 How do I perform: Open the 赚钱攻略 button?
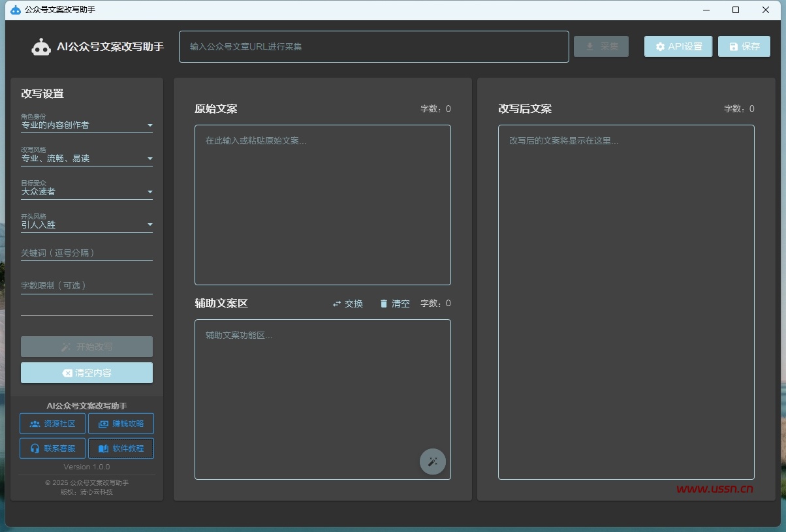tap(121, 424)
